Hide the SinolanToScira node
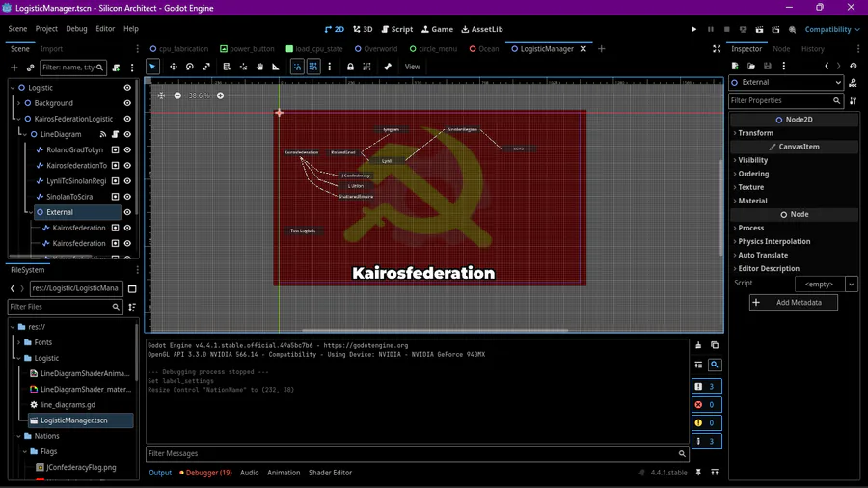Image resolution: width=868 pixels, height=488 pixels. 127,197
